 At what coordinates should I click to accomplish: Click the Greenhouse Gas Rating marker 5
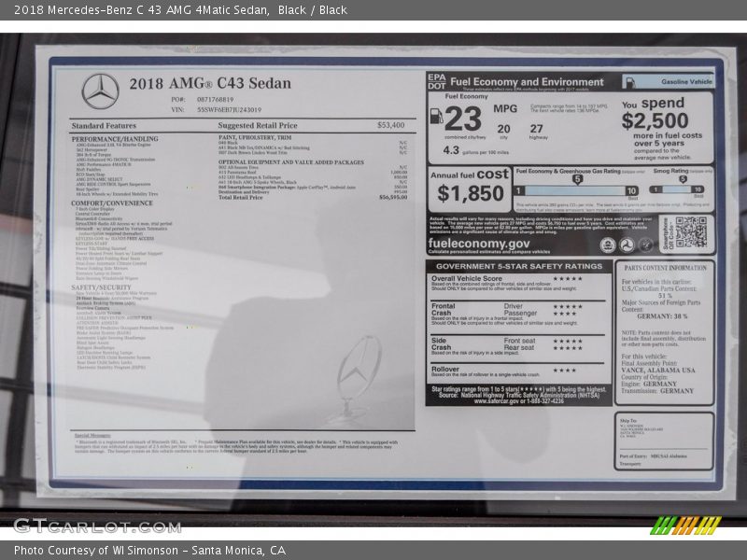click(x=577, y=179)
